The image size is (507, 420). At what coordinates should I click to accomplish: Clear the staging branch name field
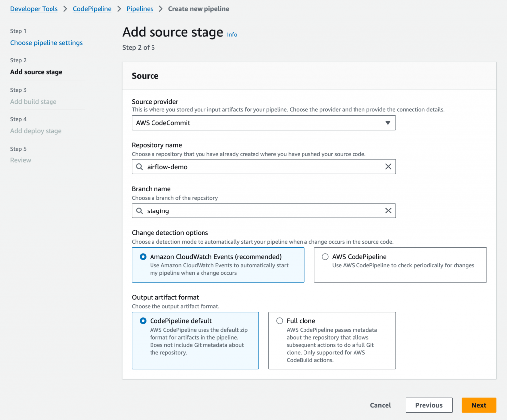click(388, 211)
